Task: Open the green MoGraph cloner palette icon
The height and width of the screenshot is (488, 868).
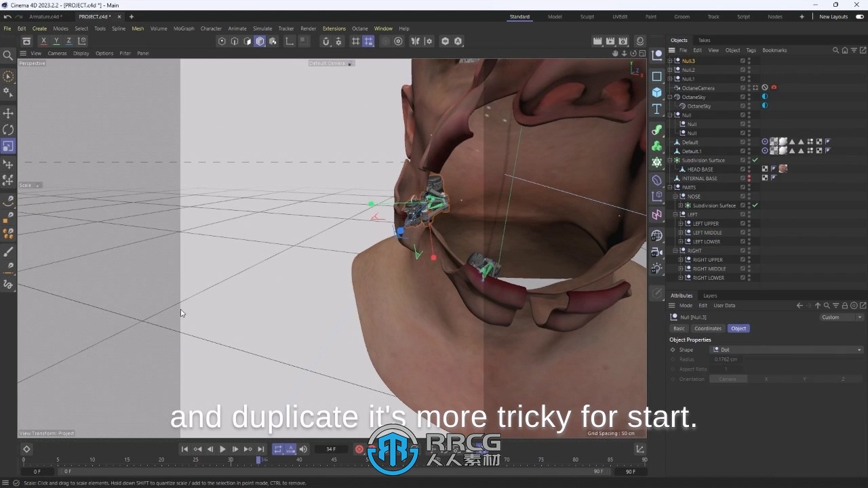Action: click(657, 163)
